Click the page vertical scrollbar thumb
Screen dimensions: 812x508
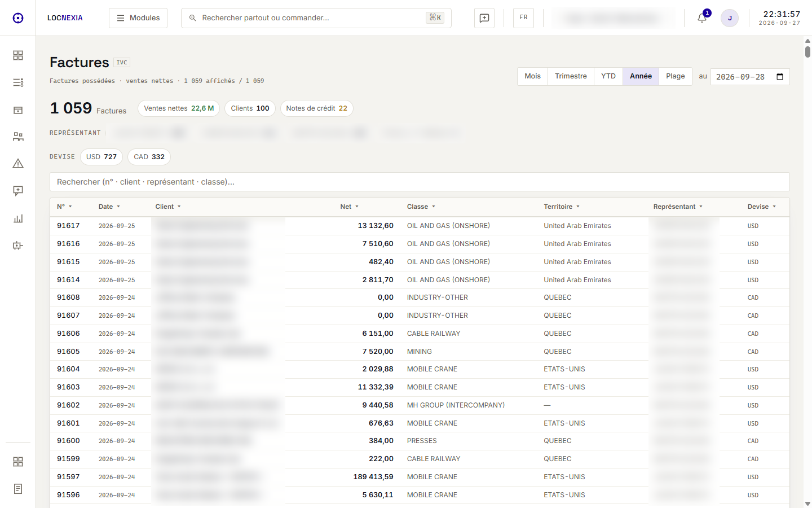[807, 52]
